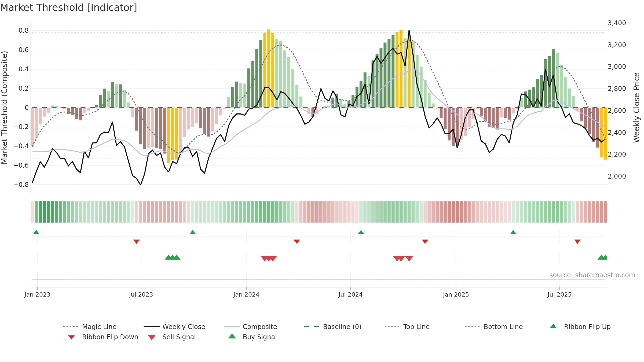The image size is (644, 362).
Task: Click the −0.8 left-axis tick label
Action: point(21,184)
